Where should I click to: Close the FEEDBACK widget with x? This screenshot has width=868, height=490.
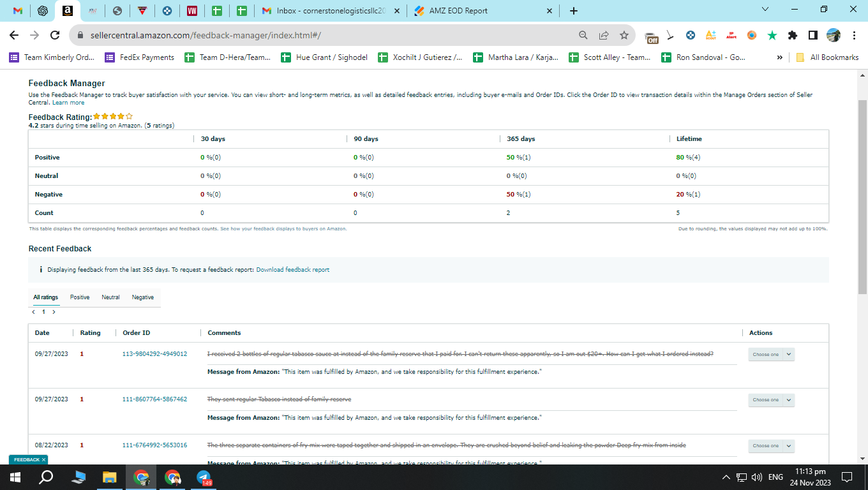(x=43, y=459)
